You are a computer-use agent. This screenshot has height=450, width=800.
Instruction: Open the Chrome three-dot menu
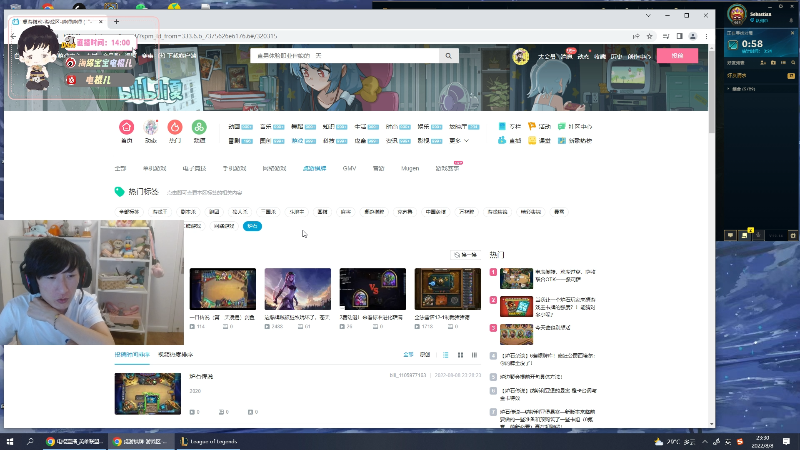pyautogui.click(x=706, y=36)
